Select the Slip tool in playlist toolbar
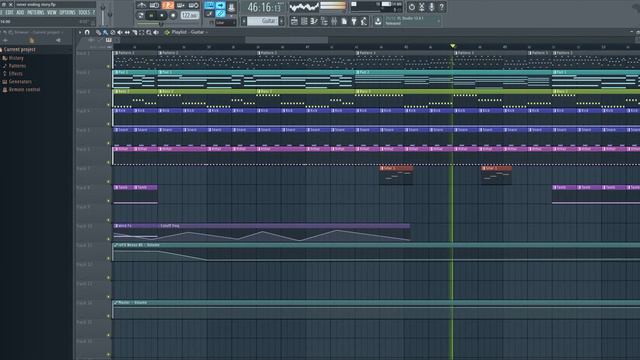The height and width of the screenshot is (360, 640). (127, 32)
